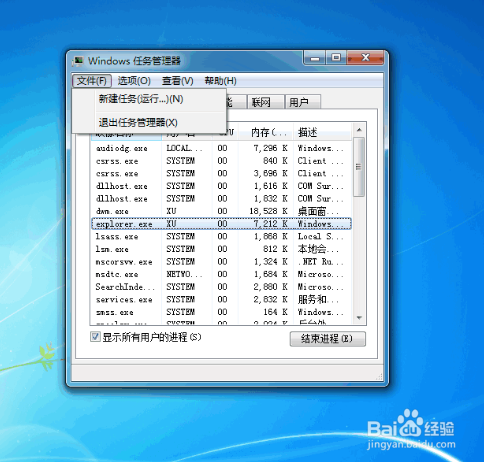Select dllhost.exe row with 1,616 K memory

click(221, 186)
